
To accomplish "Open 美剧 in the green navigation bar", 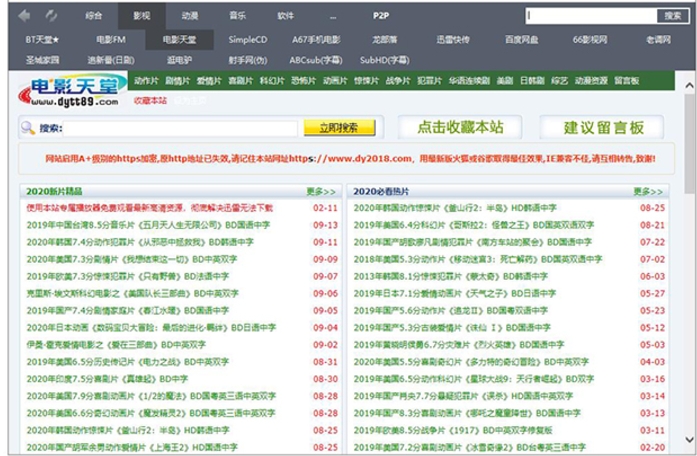I will point(505,80).
